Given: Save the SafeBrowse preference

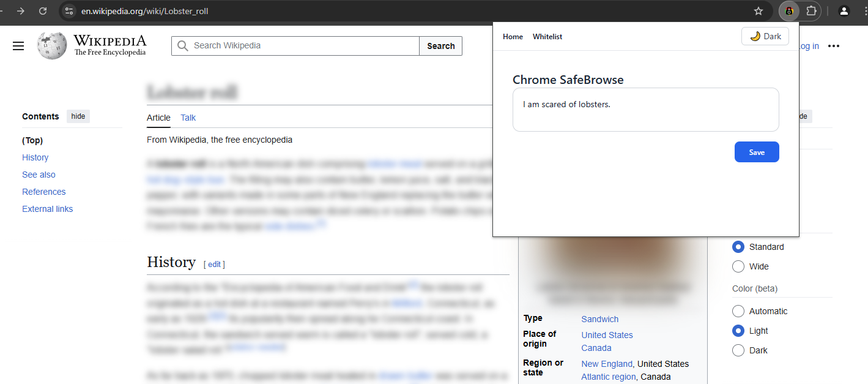Looking at the screenshot, I should [x=757, y=152].
